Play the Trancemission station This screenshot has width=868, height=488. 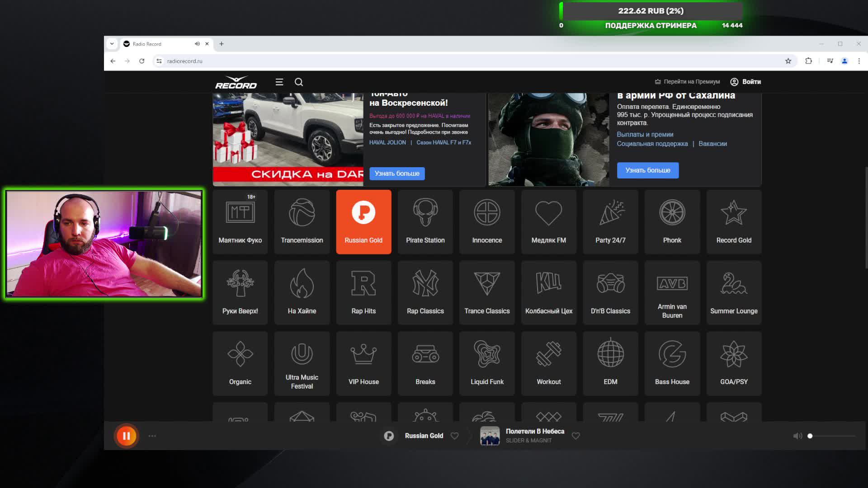click(302, 221)
